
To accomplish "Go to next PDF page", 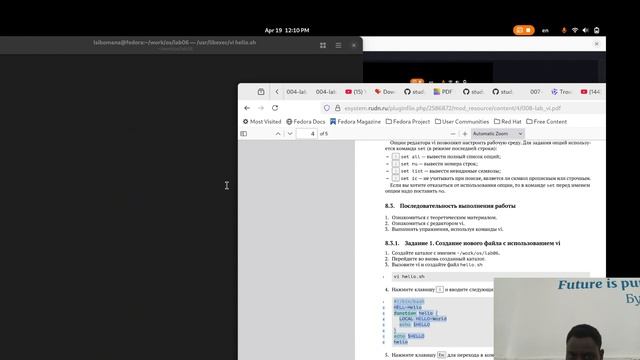I will point(290,133).
